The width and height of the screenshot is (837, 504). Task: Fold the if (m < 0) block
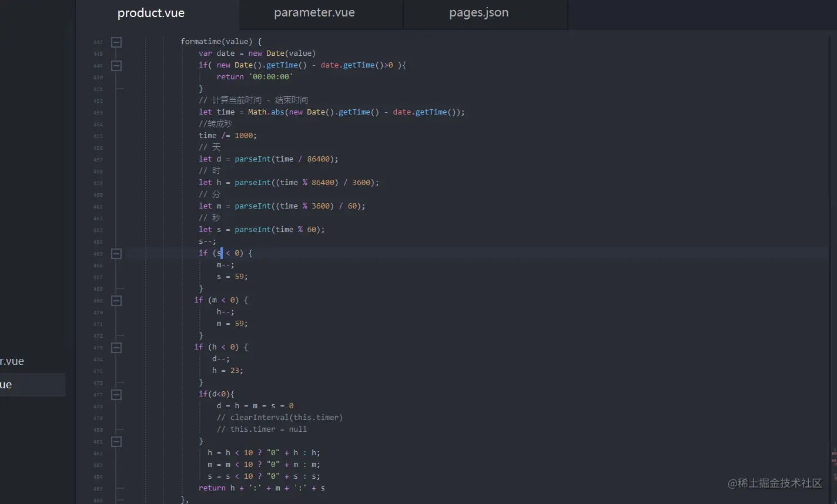pos(116,300)
